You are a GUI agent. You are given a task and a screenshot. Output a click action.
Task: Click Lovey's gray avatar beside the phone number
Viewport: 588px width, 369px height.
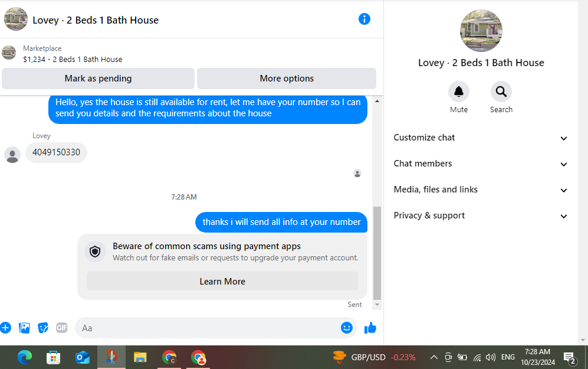point(12,155)
